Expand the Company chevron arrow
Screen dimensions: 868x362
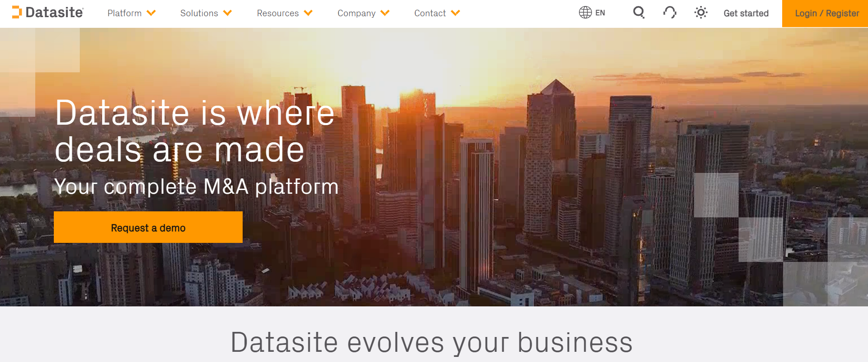[385, 13]
